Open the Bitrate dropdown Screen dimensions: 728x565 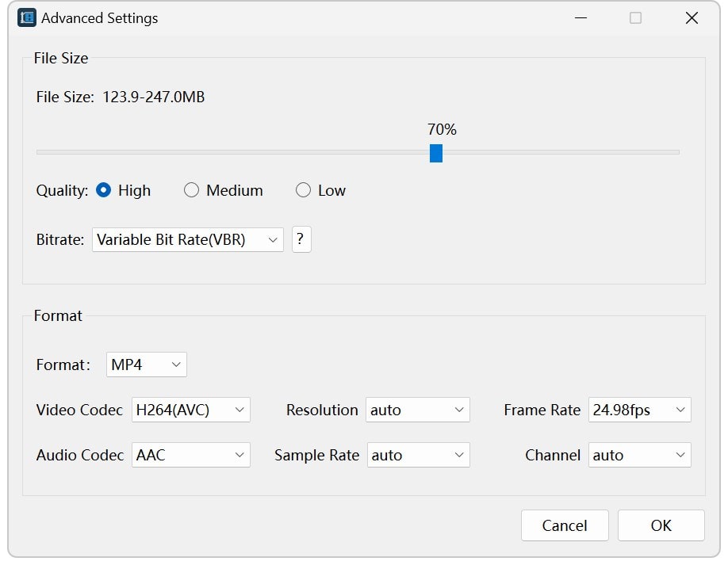coord(187,239)
